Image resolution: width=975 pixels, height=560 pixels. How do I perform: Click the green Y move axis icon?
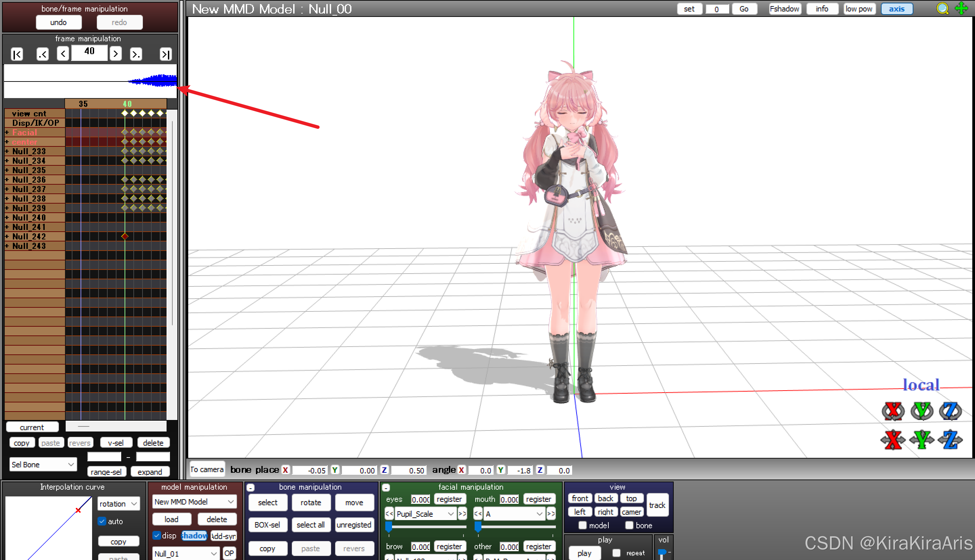922,440
